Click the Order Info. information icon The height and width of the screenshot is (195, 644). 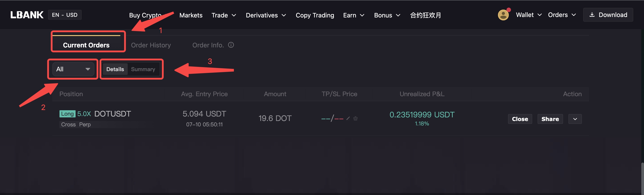click(x=231, y=45)
